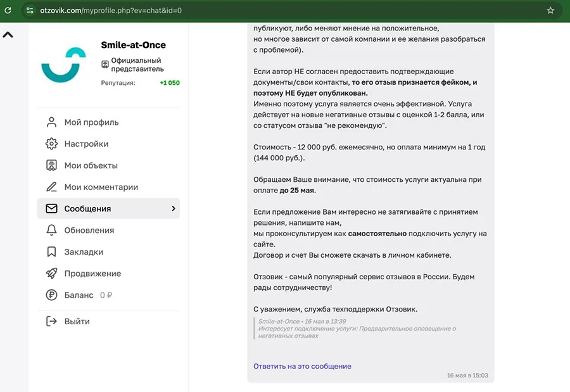Collapse using the upward chevron at top left
Screen dimensions: 570x392
pyautogui.click(x=8, y=35)
